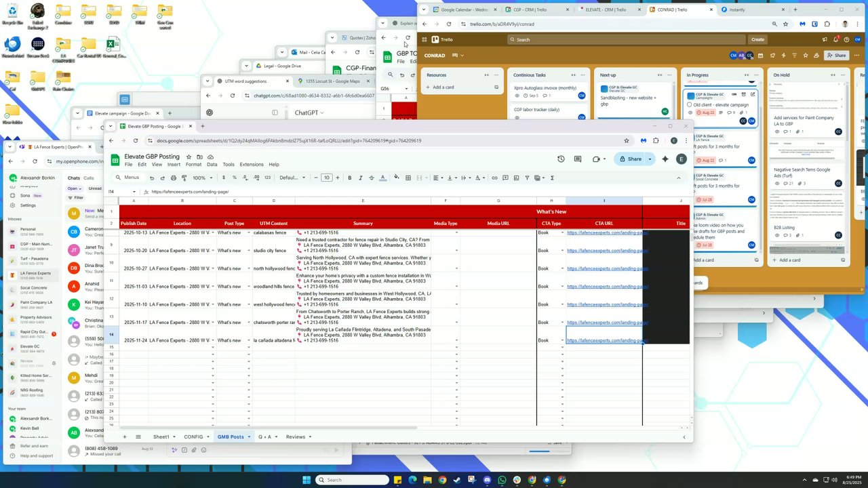Open the Trello board view switcher
This screenshot has width=868, height=488.
[x=458, y=56]
